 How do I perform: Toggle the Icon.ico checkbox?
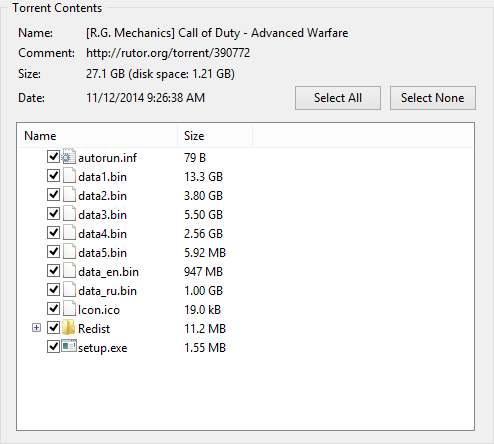53,309
